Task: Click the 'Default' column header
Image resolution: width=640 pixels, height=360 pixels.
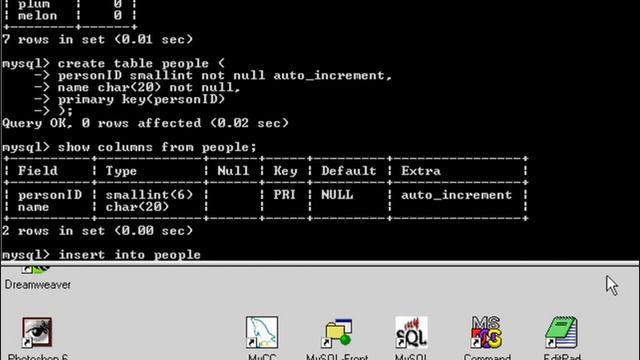Action: pos(349,171)
